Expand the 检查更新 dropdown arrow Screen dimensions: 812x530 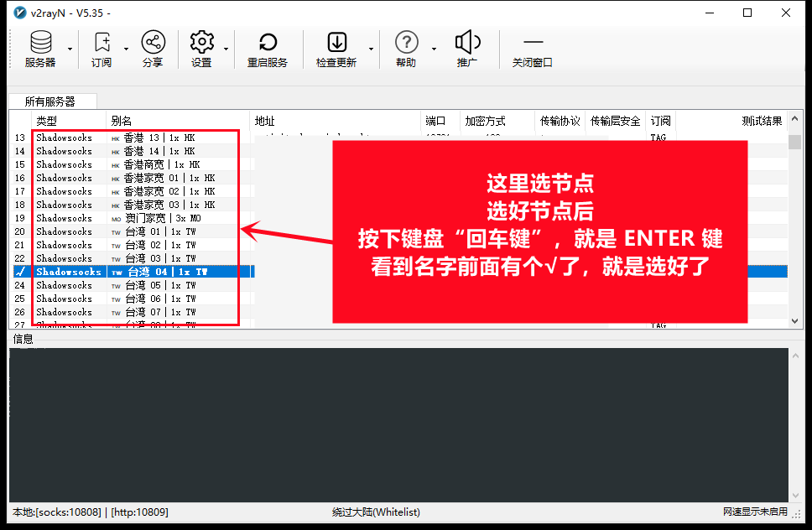coord(371,49)
